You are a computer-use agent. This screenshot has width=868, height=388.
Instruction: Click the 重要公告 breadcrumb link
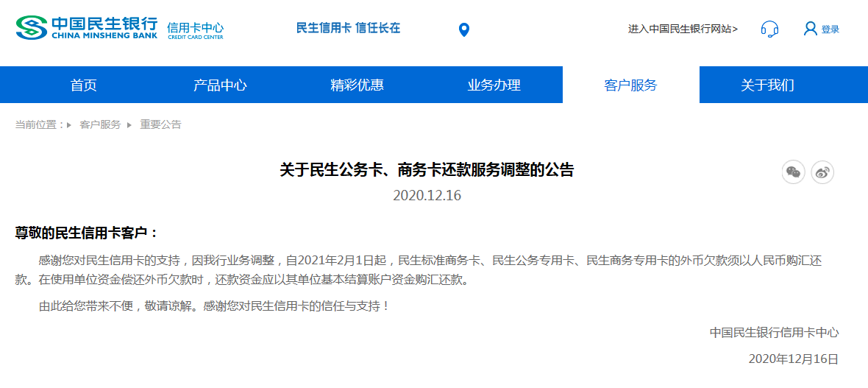(x=160, y=124)
